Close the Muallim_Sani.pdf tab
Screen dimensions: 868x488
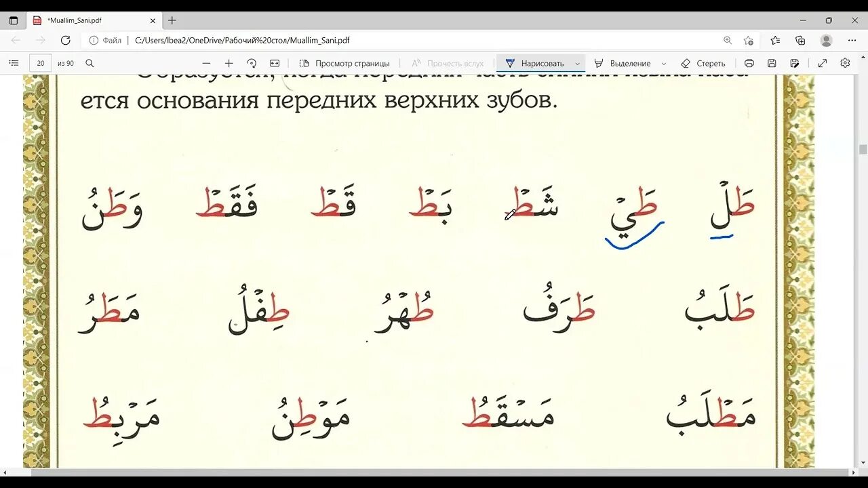coord(153,21)
